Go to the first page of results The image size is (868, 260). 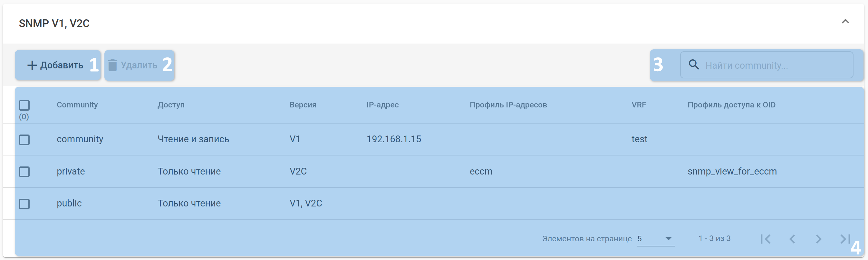[x=765, y=239]
